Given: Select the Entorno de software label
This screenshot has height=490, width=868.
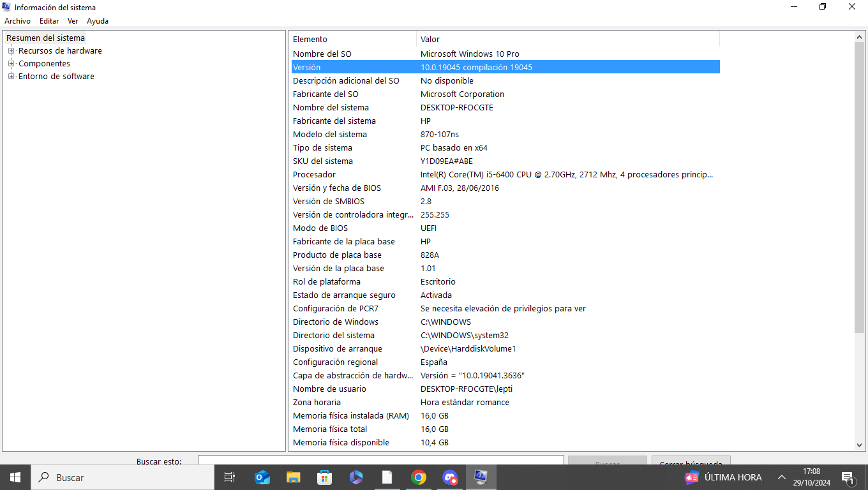Looking at the screenshot, I should pos(56,77).
